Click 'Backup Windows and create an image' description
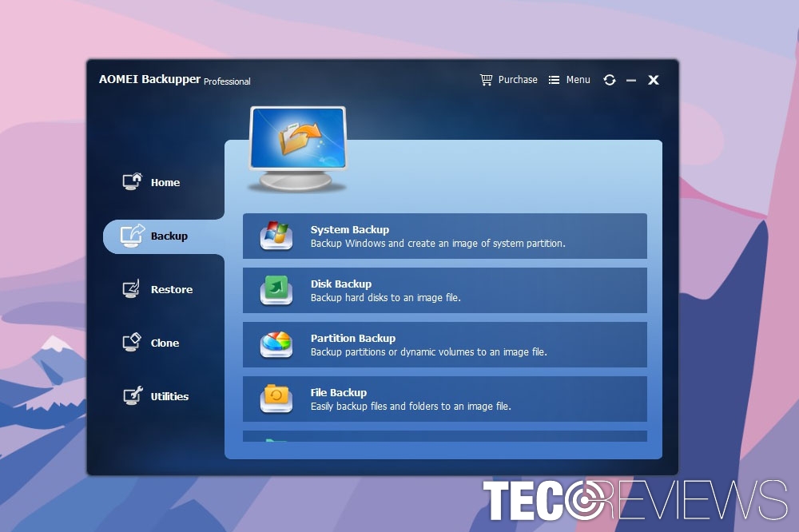The width and height of the screenshot is (799, 532). [438, 244]
